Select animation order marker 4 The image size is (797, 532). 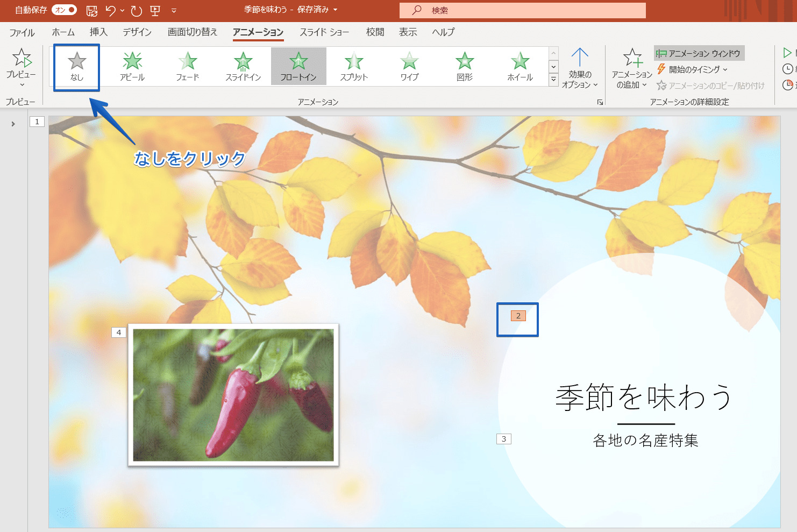tap(119, 332)
